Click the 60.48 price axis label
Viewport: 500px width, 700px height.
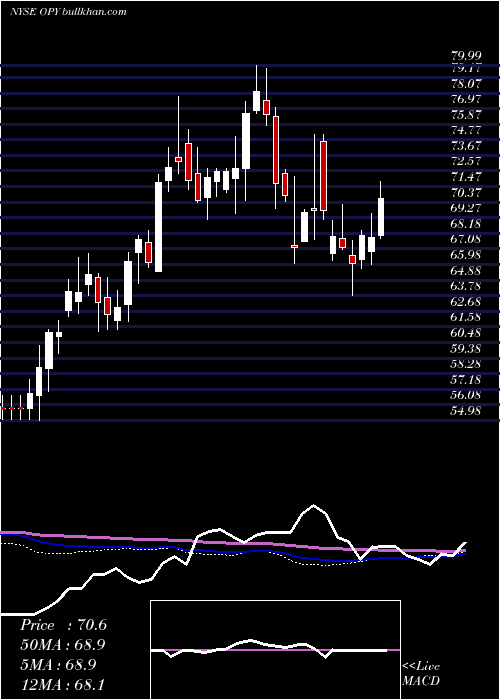point(466,333)
